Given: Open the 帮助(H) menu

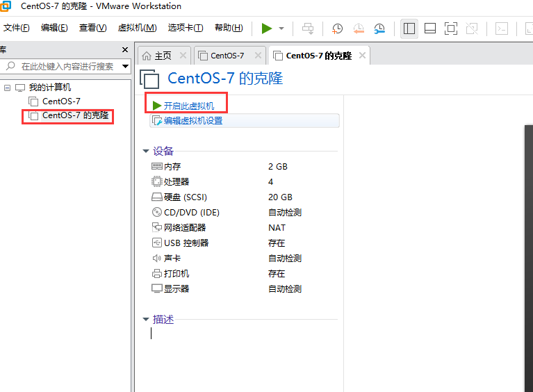Looking at the screenshot, I should pos(229,28).
